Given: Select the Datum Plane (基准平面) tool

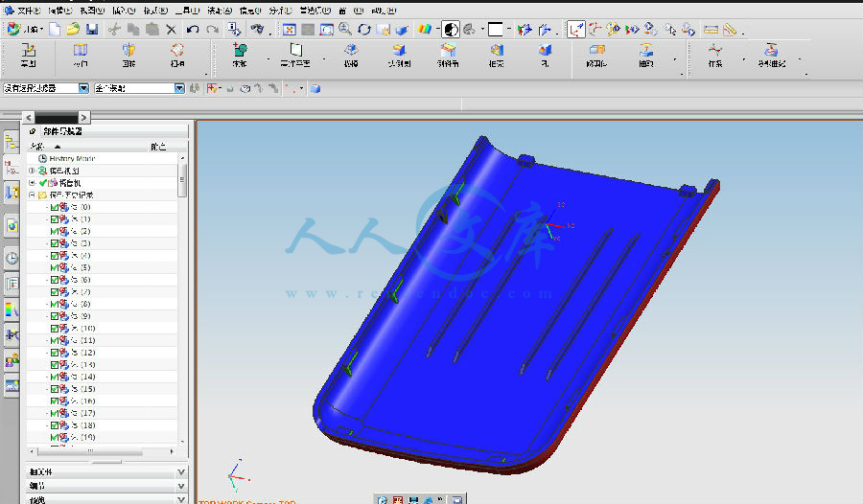Looking at the screenshot, I should pyautogui.click(x=295, y=57).
